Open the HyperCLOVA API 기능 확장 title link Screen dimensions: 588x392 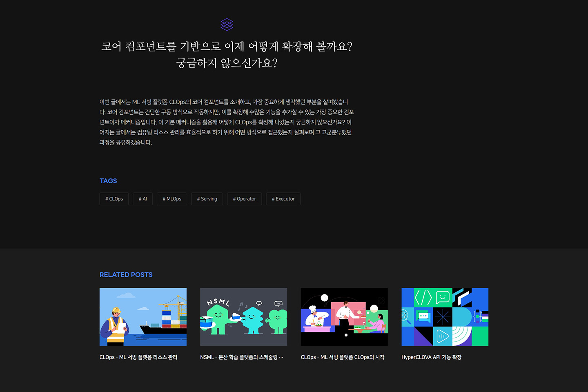point(431,357)
